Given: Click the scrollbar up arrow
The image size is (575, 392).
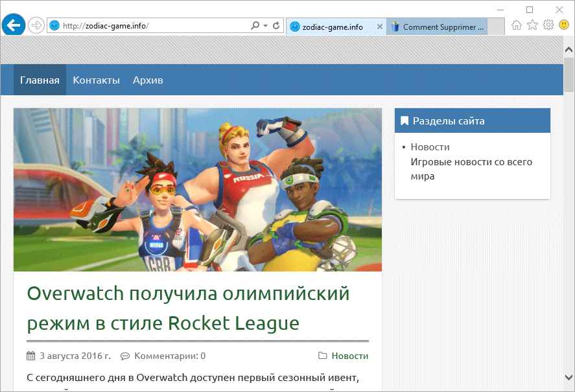Looking at the screenshot, I should click(x=569, y=49).
